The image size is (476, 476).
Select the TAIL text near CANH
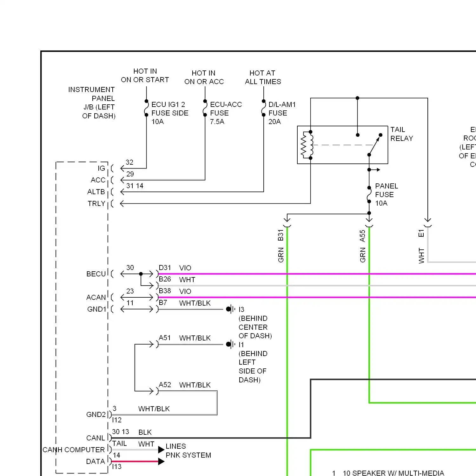pyautogui.click(x=120, y=444)
